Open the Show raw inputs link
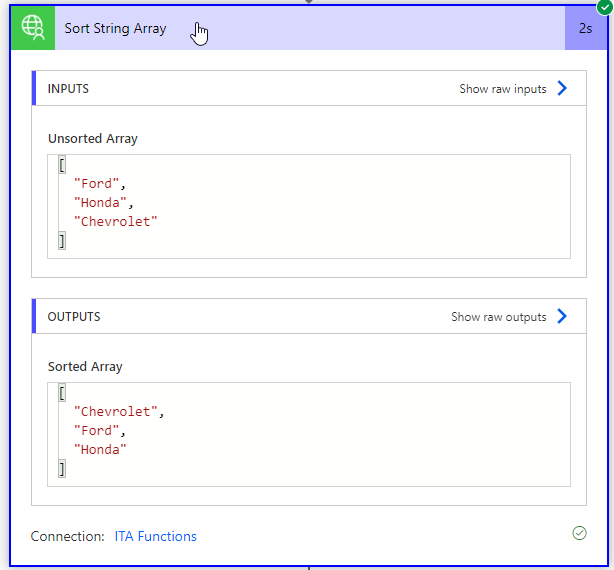 point(503,89)
